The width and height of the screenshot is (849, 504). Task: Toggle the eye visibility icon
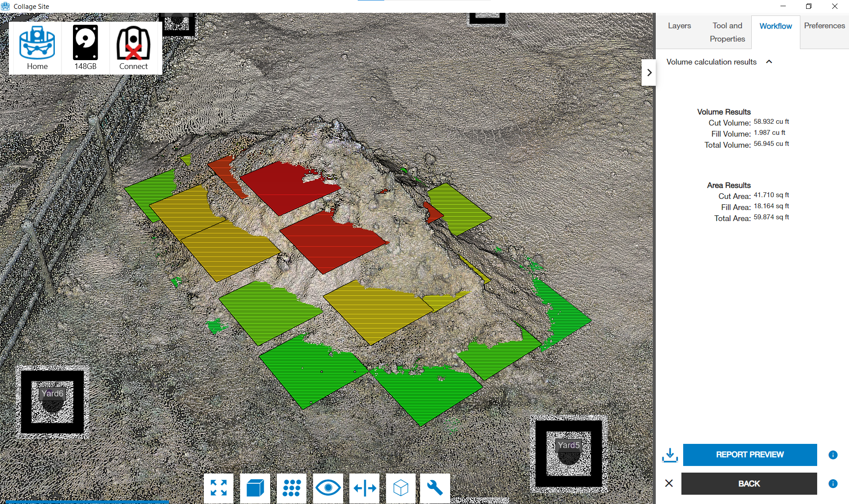point(328,488)
